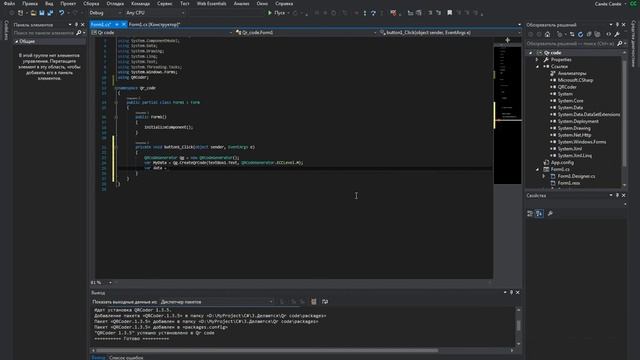The width and height of the screenshot is (640, 360).
Task: Select the System.Drawing reference
Action: click(574, 128)
